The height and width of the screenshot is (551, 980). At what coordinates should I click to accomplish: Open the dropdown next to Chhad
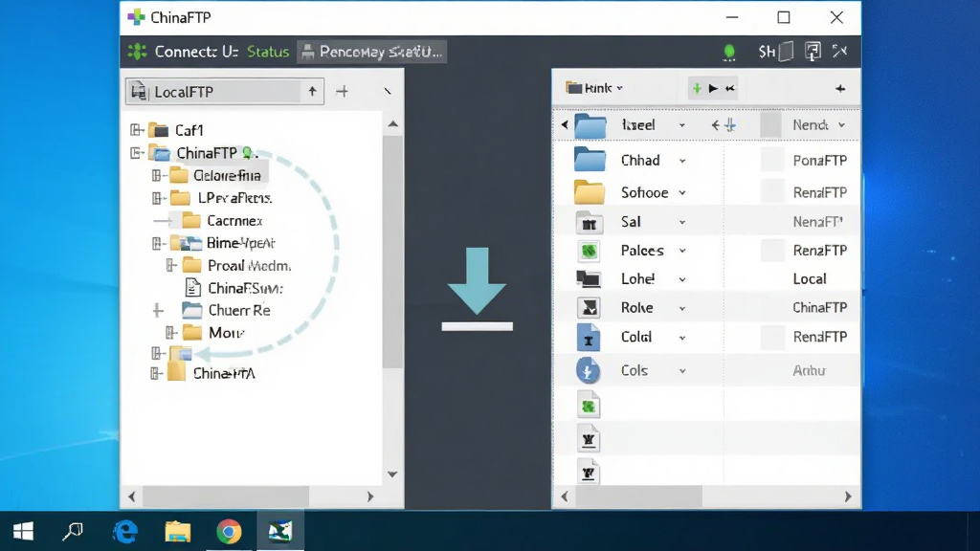click(682, 161)
